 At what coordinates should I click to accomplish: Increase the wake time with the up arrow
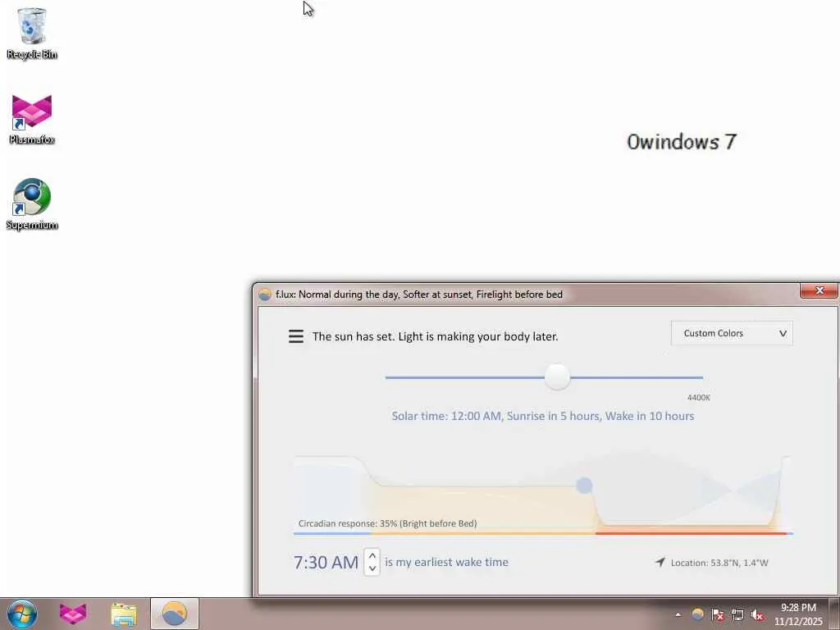372,555
